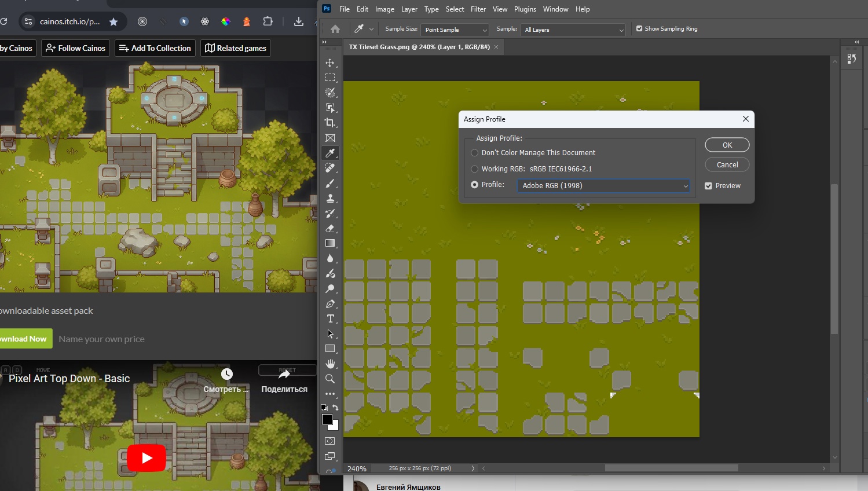Open the Sample All Layers dropdown
This screenshot has width=868, height=491.
(573, 30)
